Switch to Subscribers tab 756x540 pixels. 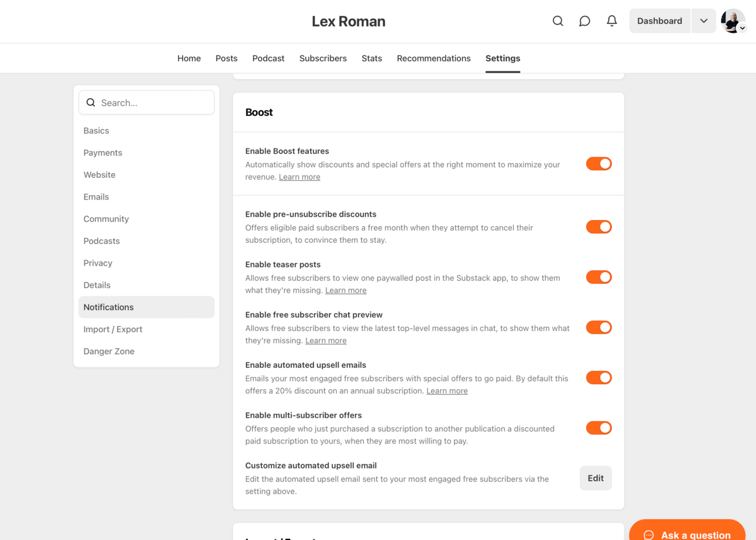click(323, 59)
